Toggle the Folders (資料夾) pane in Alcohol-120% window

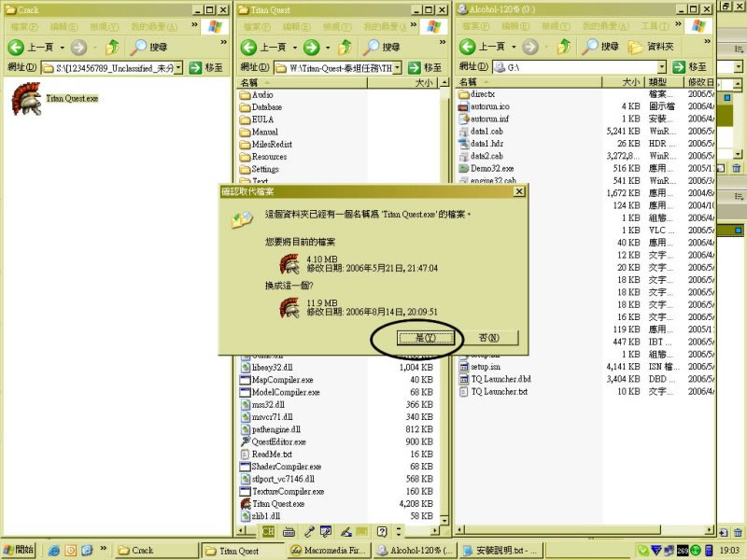coord(651,46)
